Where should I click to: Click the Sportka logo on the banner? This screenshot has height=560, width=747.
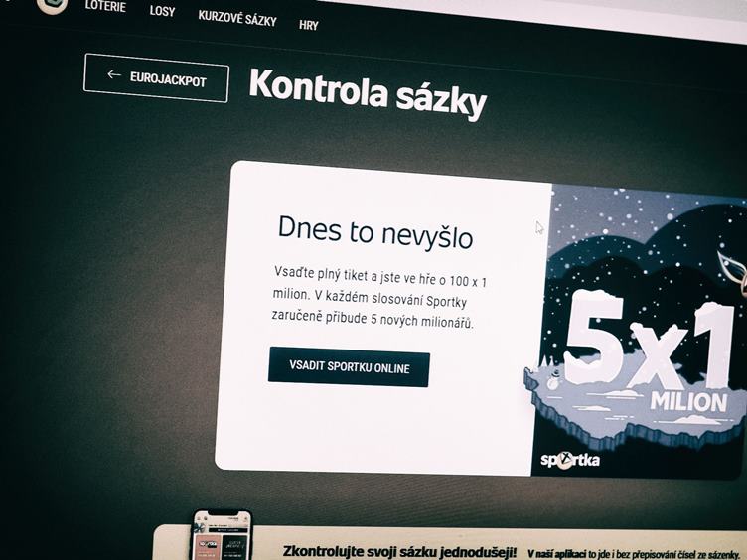click(x=570, y=460)
